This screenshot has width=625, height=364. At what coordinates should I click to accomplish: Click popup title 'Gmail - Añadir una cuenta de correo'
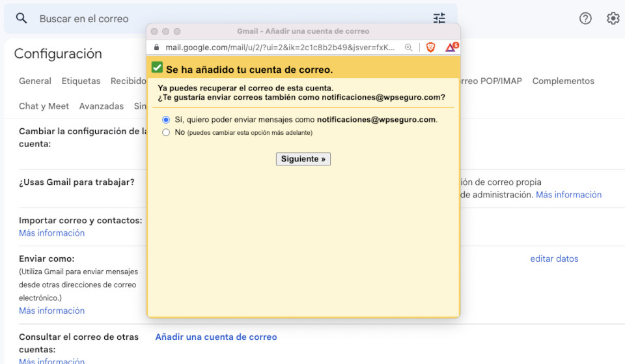303,31
